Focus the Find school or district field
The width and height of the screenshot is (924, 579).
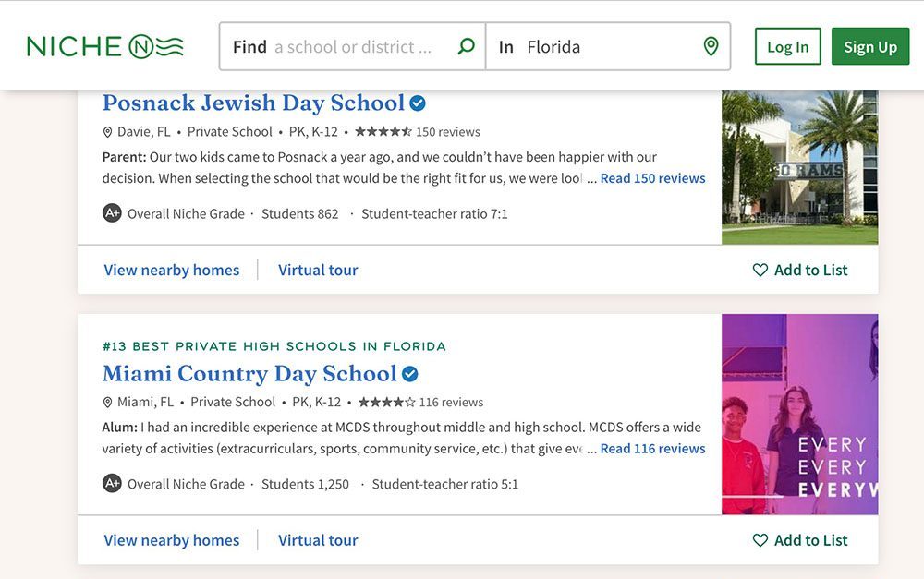coord(351,47)
